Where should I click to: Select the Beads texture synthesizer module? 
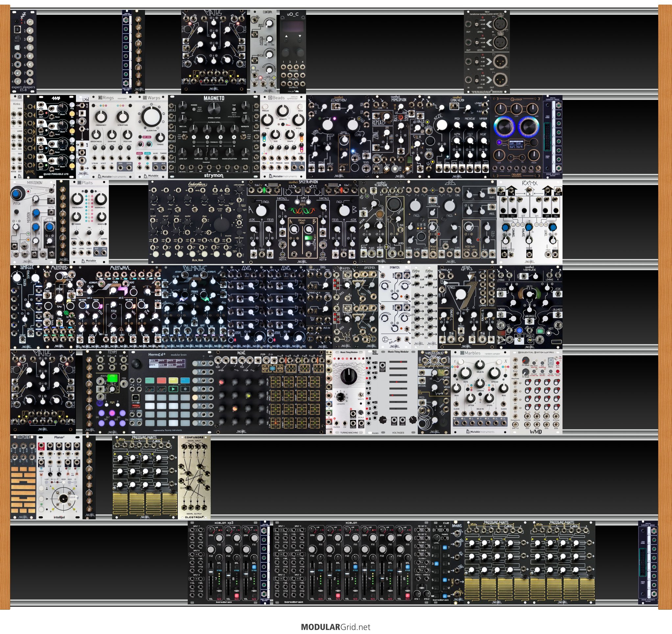283,136
